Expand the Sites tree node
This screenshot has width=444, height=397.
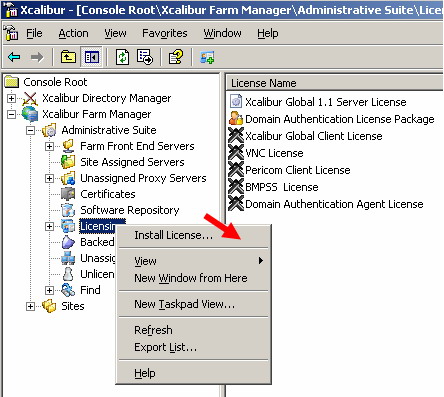pos(30,306)
